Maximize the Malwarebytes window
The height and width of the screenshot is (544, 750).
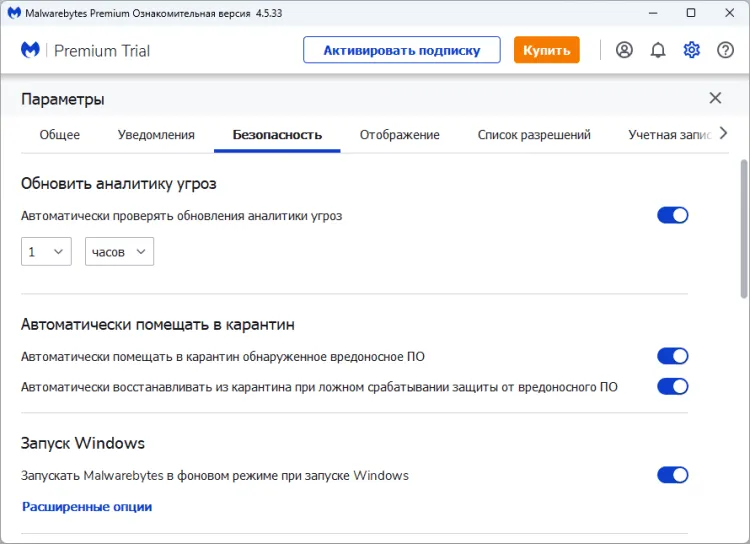tap(691, 13)
